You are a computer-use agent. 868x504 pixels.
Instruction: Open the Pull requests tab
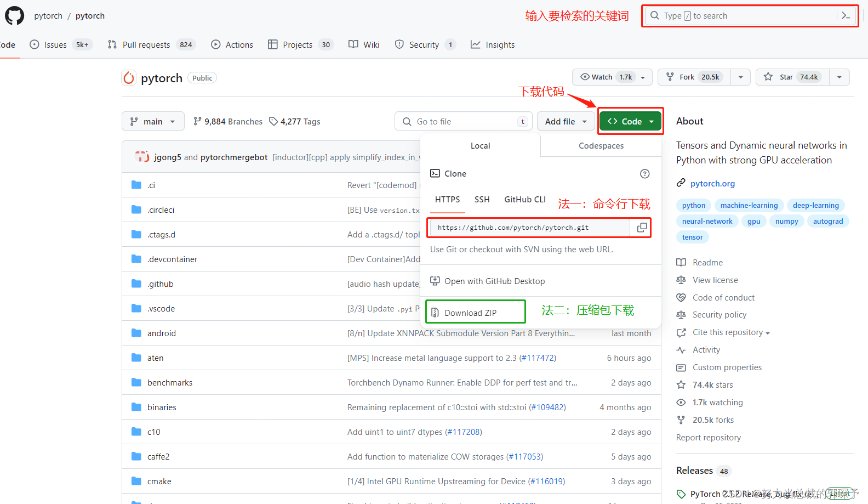click(151, 45)
